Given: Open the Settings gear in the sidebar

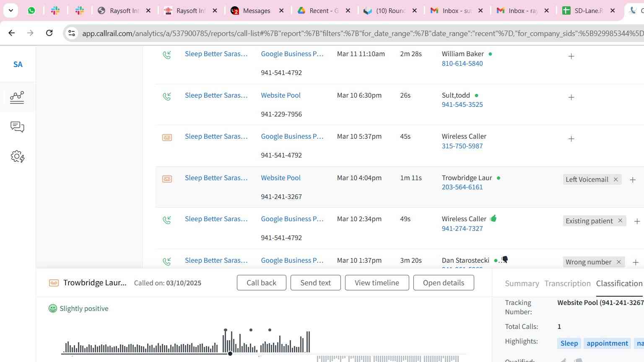Looking at the screenshot, I should [17, 157].
